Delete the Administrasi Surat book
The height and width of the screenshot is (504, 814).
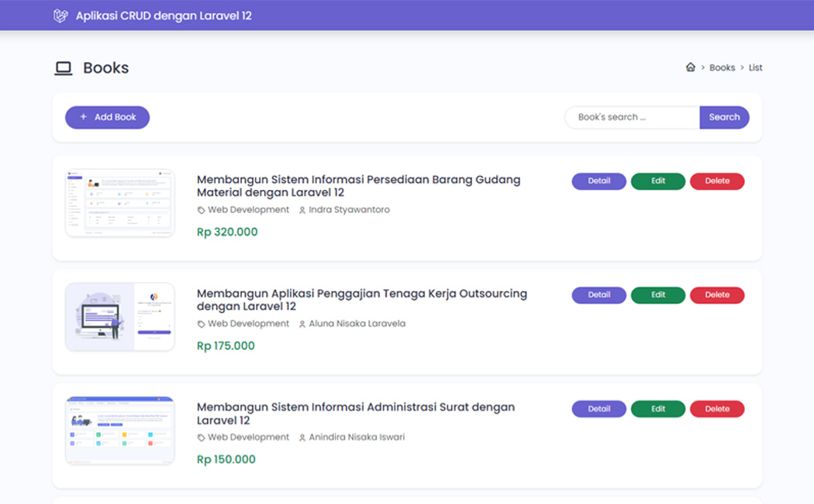716,409
